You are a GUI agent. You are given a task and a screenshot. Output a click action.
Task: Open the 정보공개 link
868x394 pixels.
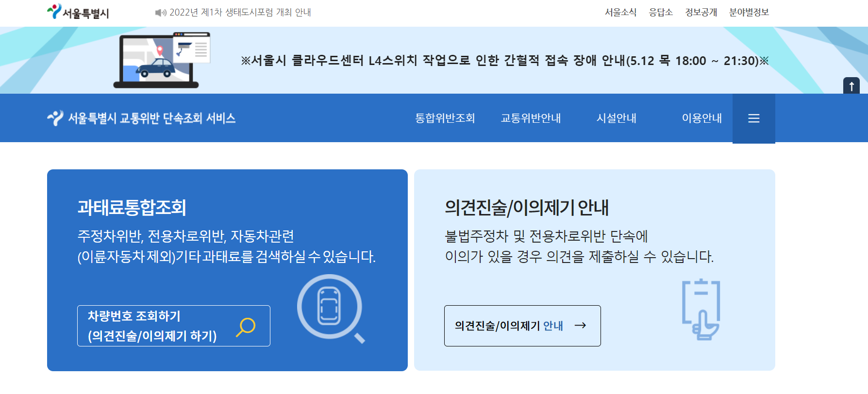coord(701,12)
